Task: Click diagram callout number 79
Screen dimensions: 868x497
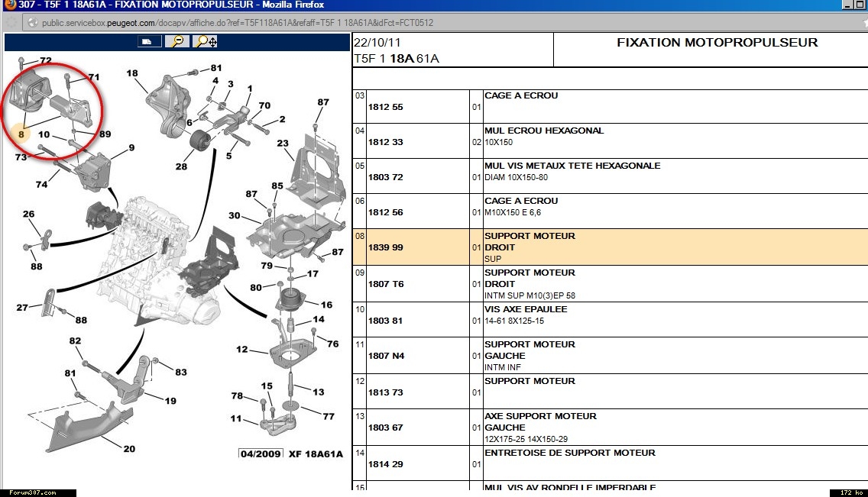Action: (x=267, y=266)
